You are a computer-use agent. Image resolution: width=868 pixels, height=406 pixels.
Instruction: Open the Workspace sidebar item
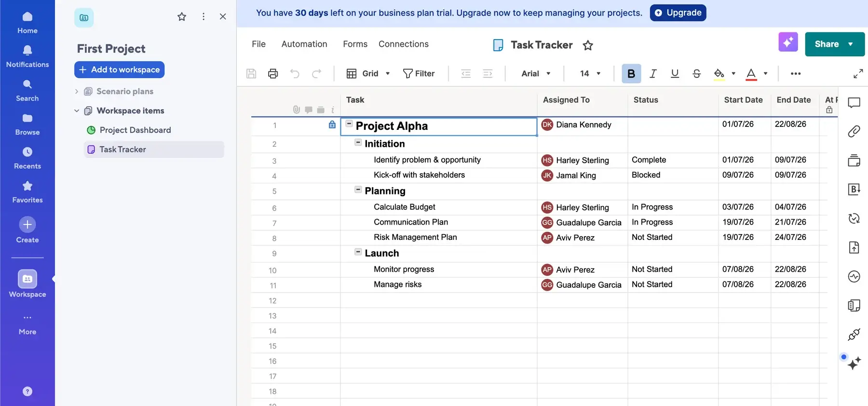(x=27, y=284)
